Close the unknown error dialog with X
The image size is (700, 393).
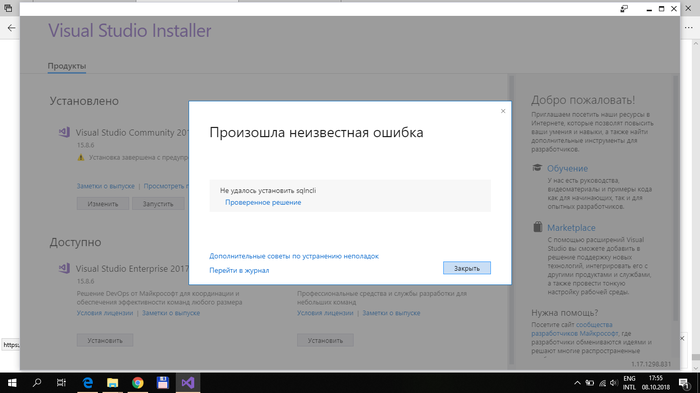(503, 111)
